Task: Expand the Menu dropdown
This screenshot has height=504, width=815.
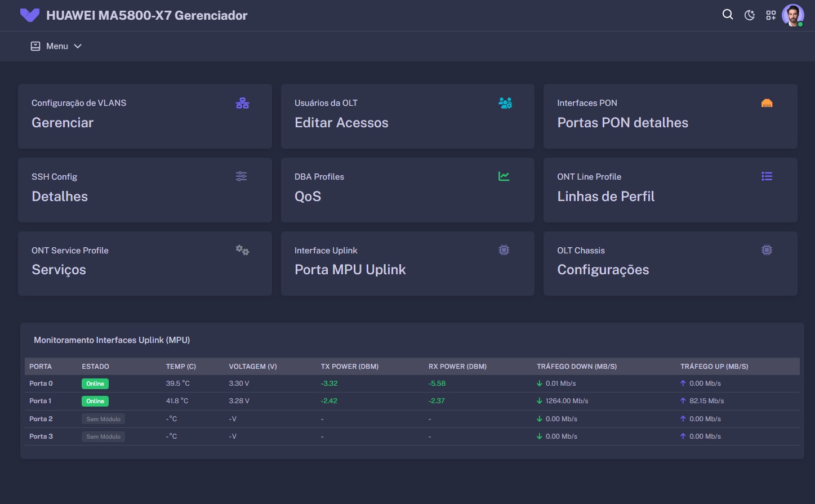Action: [56, 46]
